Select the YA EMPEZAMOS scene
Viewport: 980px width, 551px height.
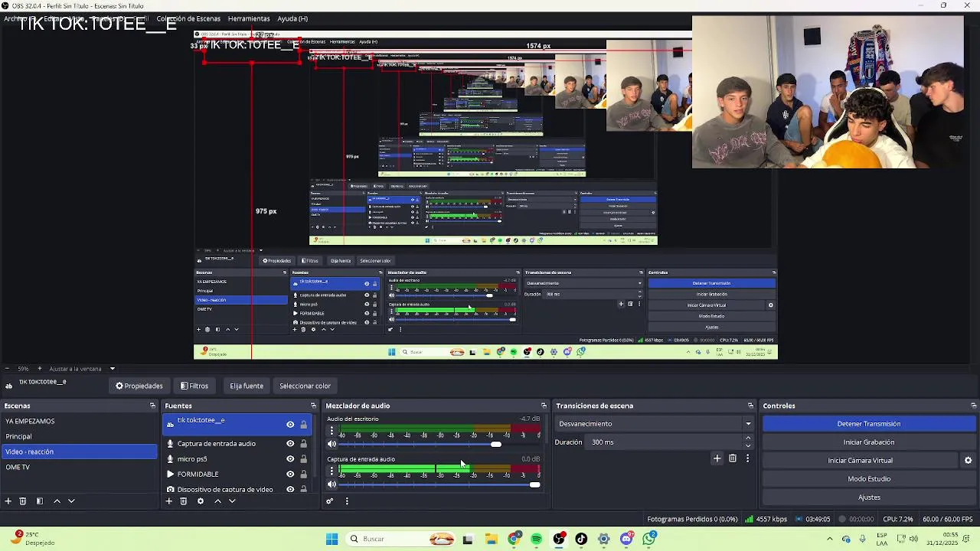[x=79, y=422]
